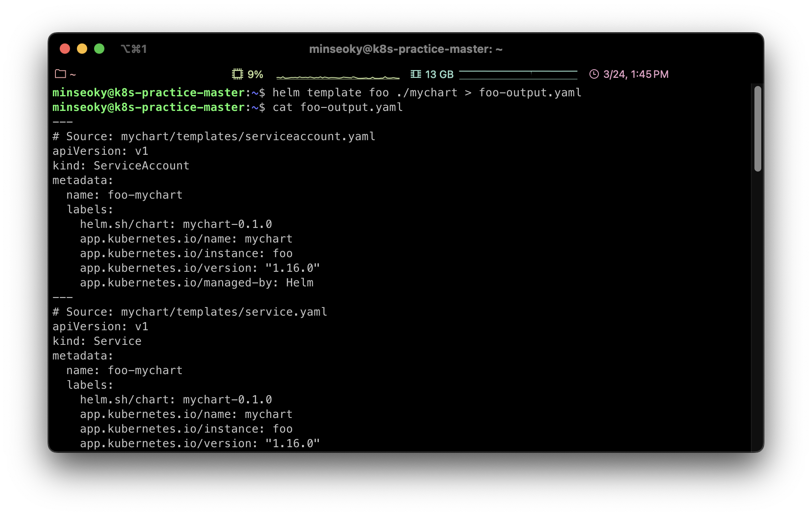Click the 9% CPU utilization readout
Image resolution: width=812 pixels, height=516 pixels.
point(255,74)
